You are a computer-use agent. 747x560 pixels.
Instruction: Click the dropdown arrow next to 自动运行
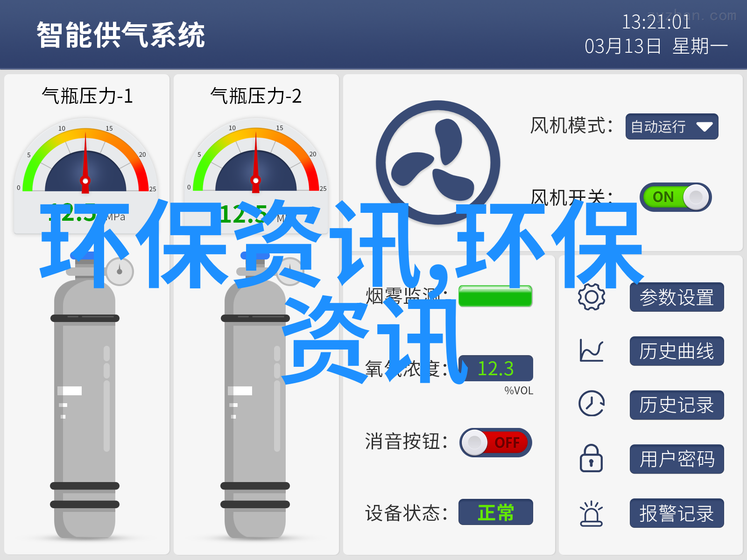pos(704,127)
